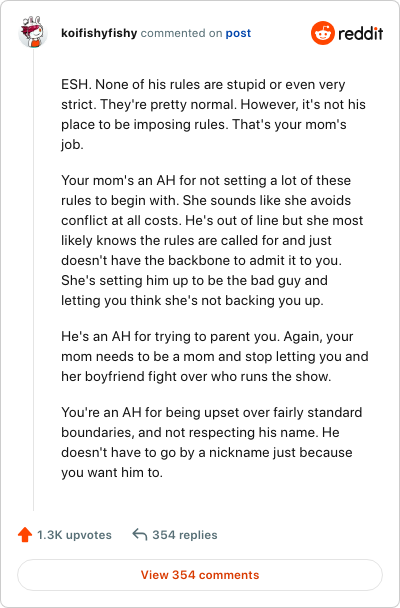The image size is (400, 608).
Task: Click the line ending "who runs the show"
Action: point(196,377)
